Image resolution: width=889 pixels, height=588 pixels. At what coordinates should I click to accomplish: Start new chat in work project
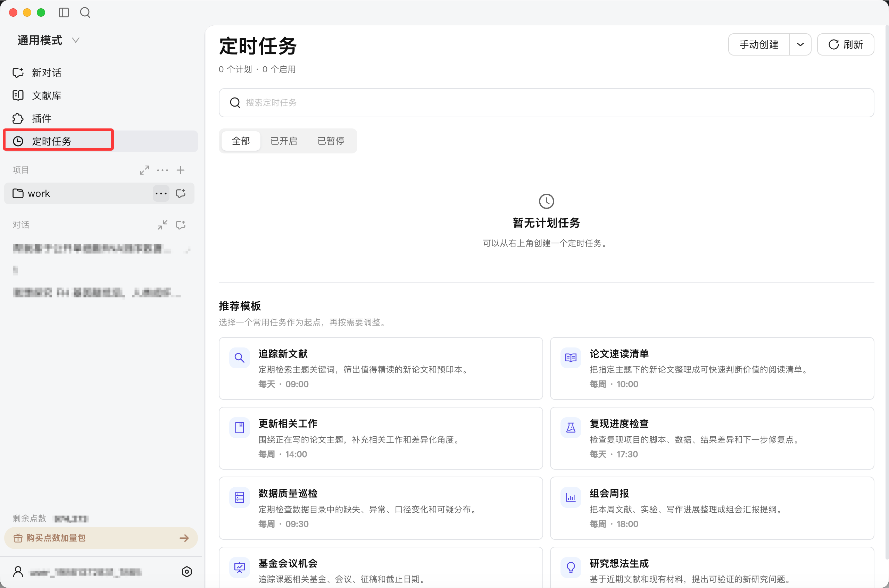pyautogui.click(x=181, y=193)
